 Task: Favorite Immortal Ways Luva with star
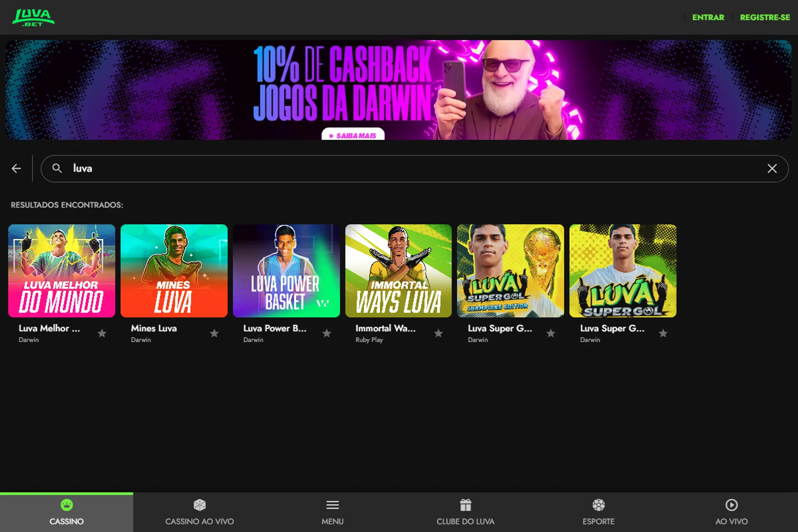438,333
